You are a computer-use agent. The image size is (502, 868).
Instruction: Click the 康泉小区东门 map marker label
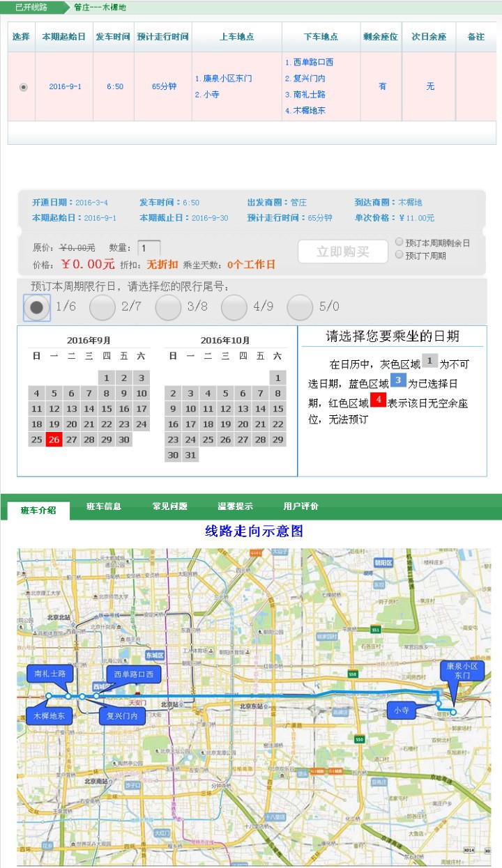click(462, 671)
